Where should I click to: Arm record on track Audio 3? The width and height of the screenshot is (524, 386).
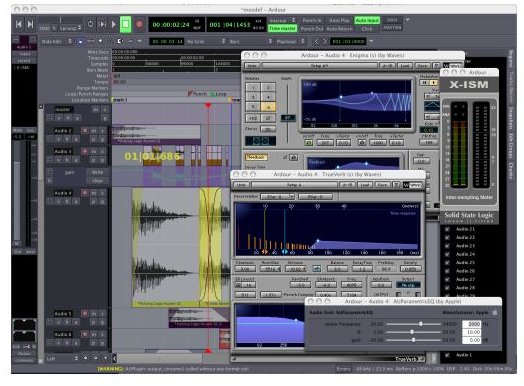click(x=85, y=151)
